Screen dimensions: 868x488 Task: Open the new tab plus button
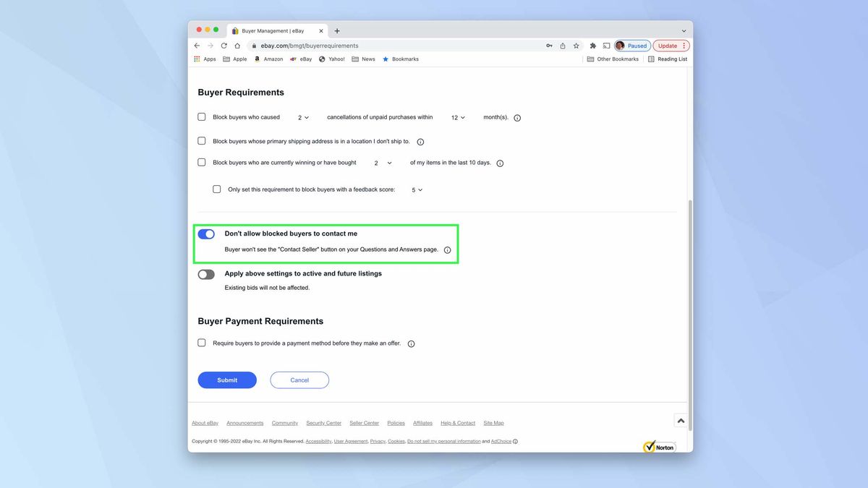(337, 31)
